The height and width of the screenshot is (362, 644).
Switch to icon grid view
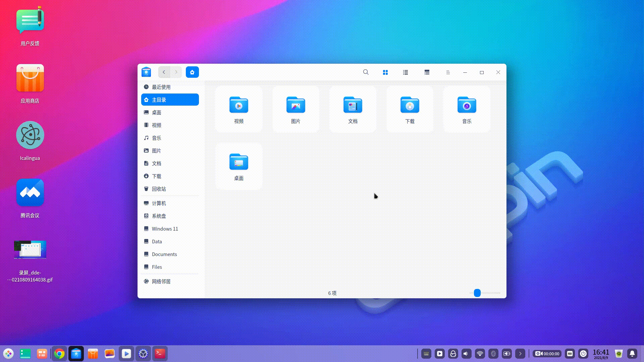pyautogui.click(x=385, y=72)
